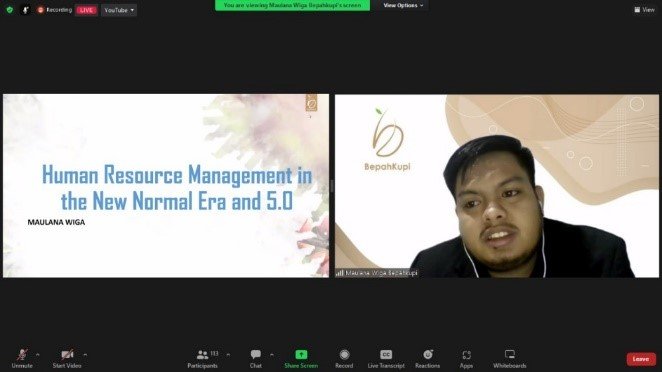Click the shared slide titled Human Resource Management
662x372 pixels.
pos(166,186)
